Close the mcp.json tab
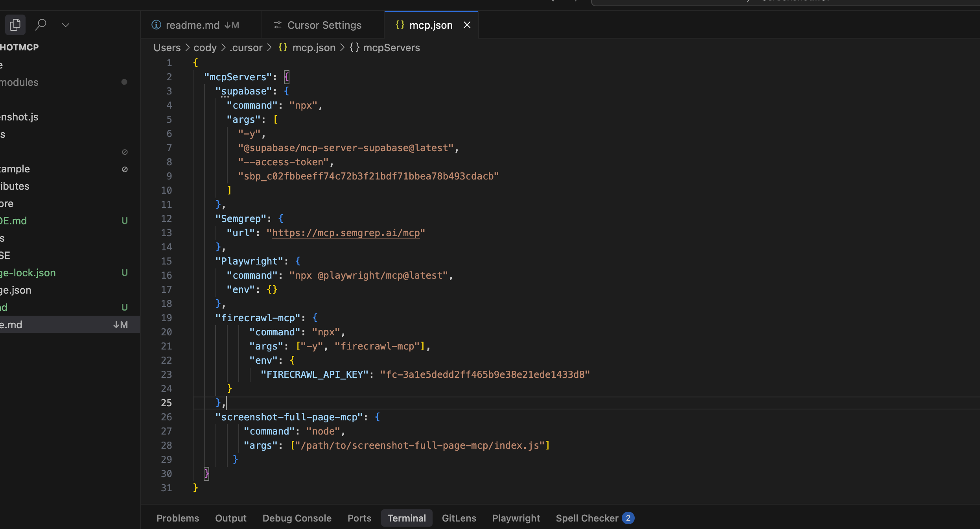980x529 pixels. click(467, 25)
